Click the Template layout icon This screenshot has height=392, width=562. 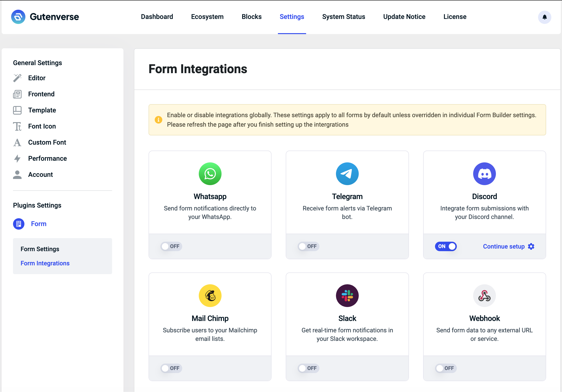[x=17, y=110]
